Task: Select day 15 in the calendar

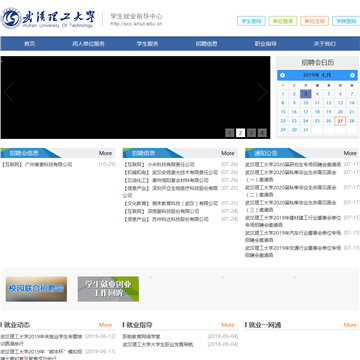Action: [x=283, y=112]
